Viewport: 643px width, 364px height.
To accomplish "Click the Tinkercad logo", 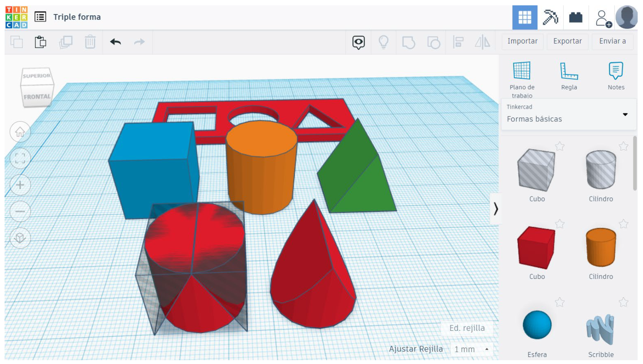I will click(16, 17).
